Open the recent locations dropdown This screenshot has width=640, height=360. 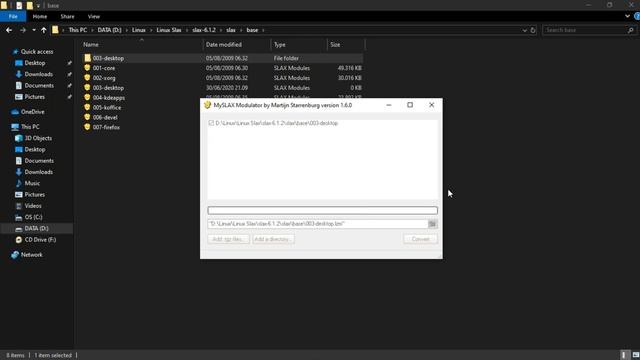(33, 30)
